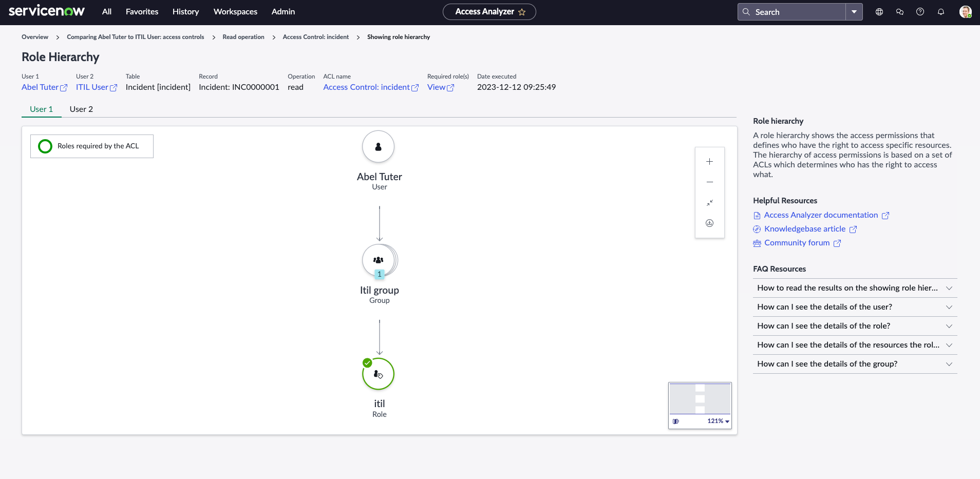
Task: Show notifications via the bell icon
Action: click(941, 12)
